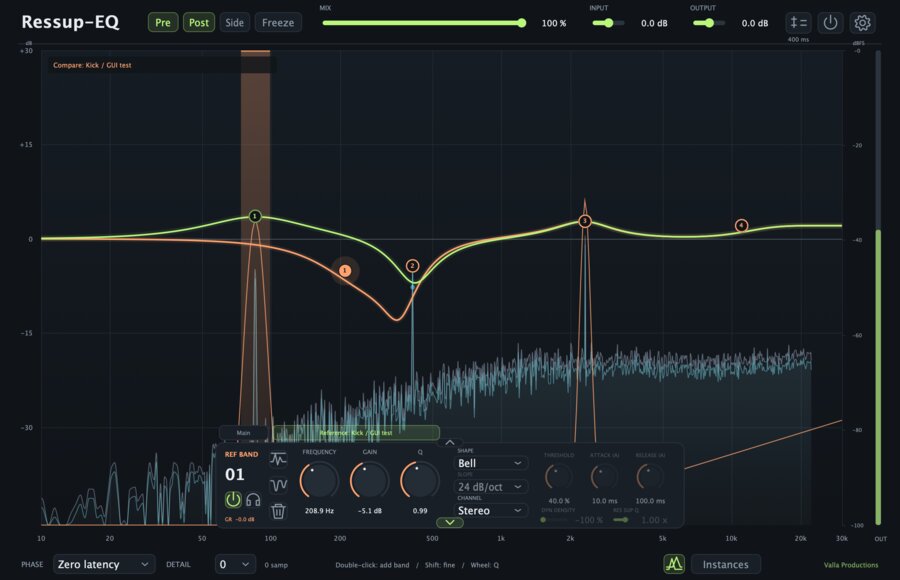Viewport: 900px width, 580px height.
Task: Select EQ band node 4
Action: (741, 226)
